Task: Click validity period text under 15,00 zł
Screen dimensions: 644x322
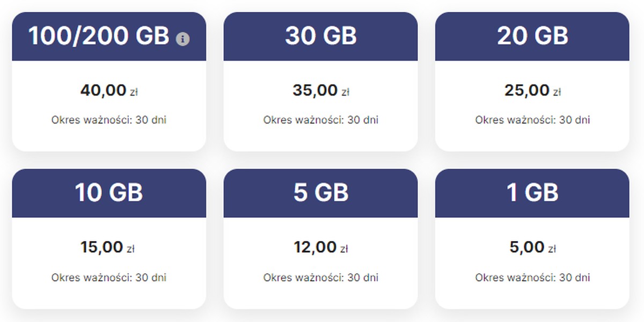Action: tap(109, 277)
